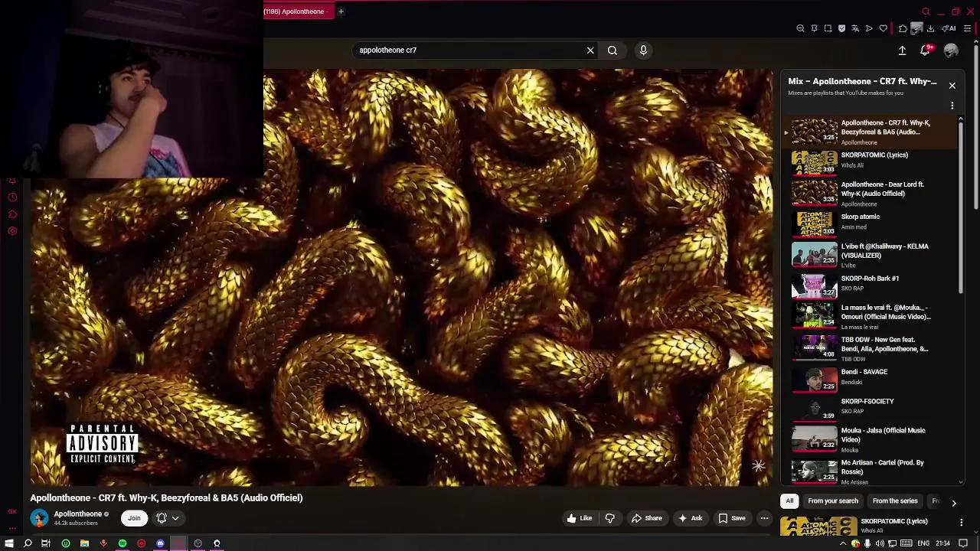
Task: Click the Join channel button
Action: click(x=134, y=518)
